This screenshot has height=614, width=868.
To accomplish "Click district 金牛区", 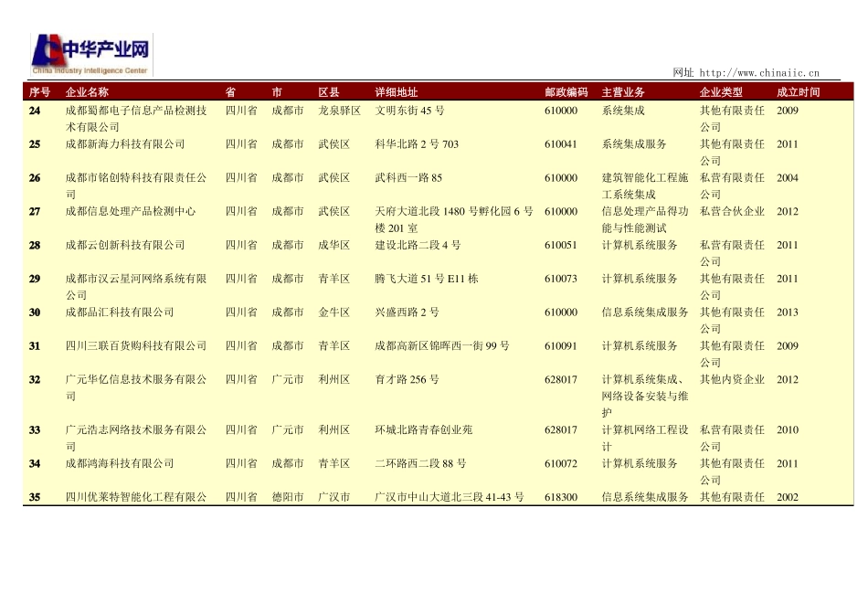I will point(334,312).
